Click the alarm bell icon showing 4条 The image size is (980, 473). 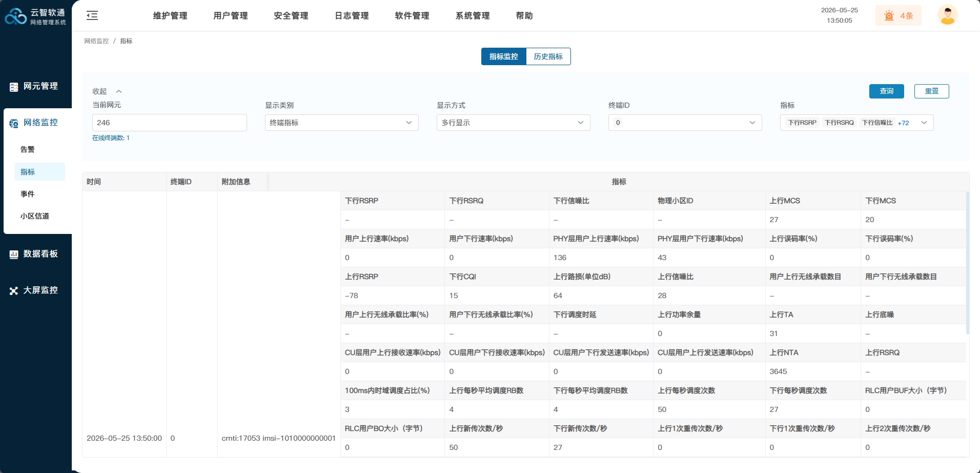click(889, 16)
